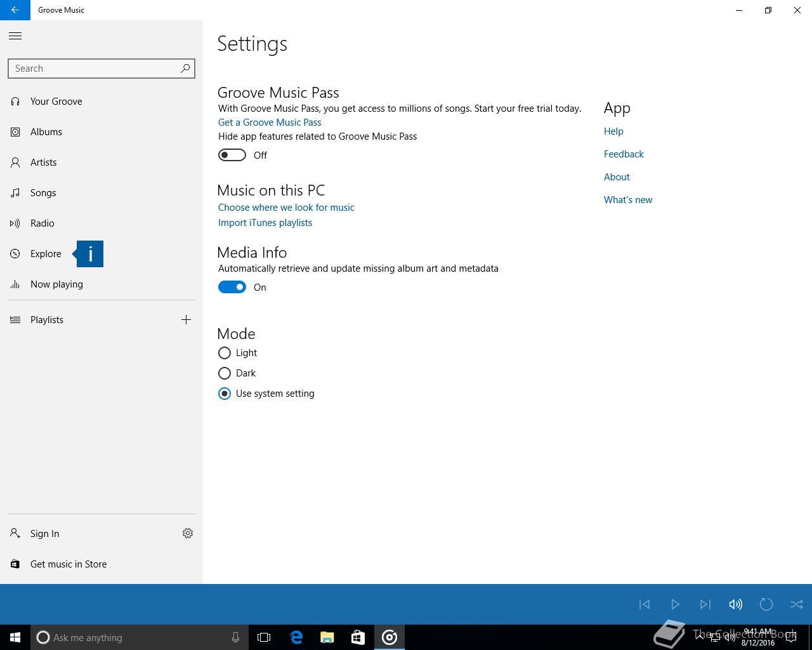This screenshot has width=812, height=650.
Task: Open Radio from sidebar
Action: [101, 223]
